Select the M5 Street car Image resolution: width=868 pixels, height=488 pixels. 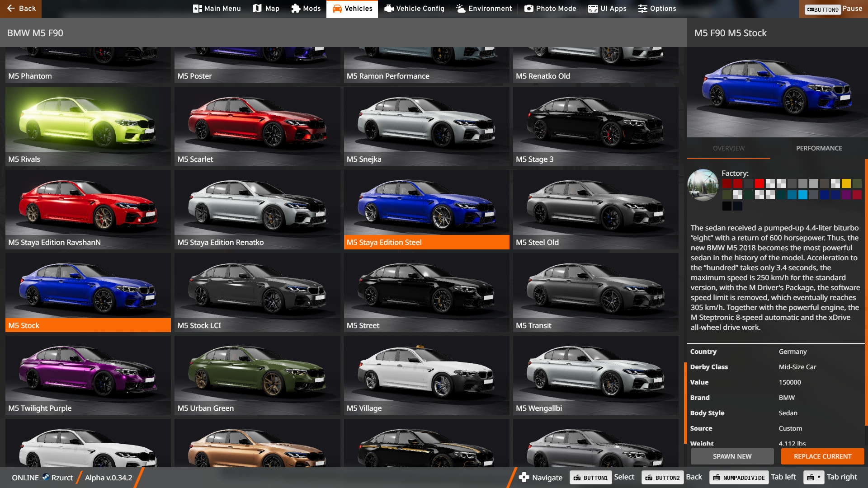click(426, 292)
